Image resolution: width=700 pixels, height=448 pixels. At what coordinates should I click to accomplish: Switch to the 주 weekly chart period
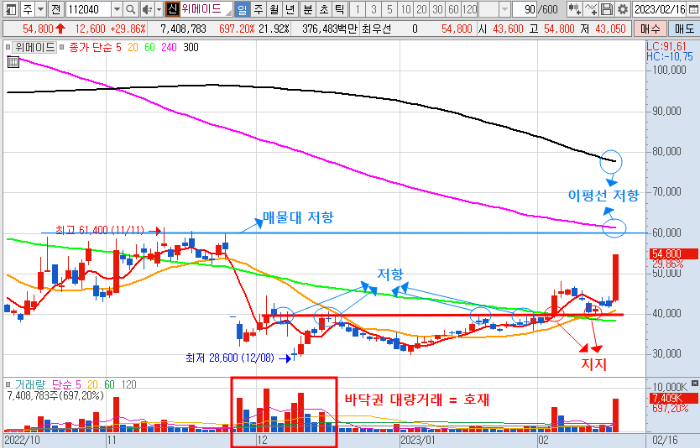tap(258, 9)
